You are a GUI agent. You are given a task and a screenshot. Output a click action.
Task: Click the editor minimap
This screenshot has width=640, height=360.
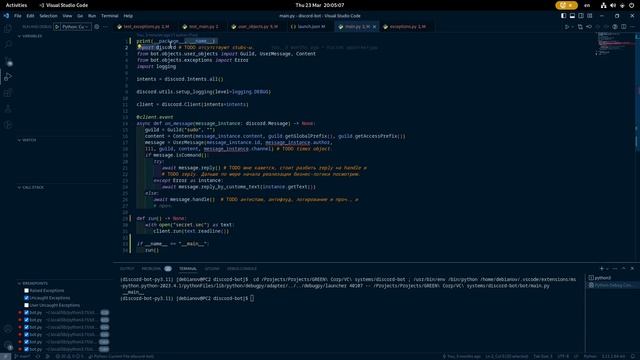[616, 45]
